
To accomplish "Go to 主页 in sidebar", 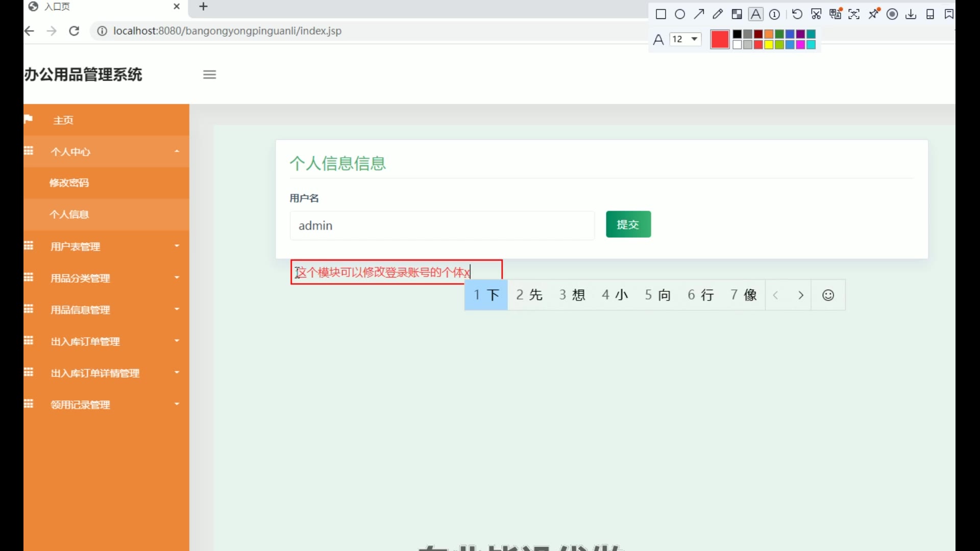I will tap(63, 120).
